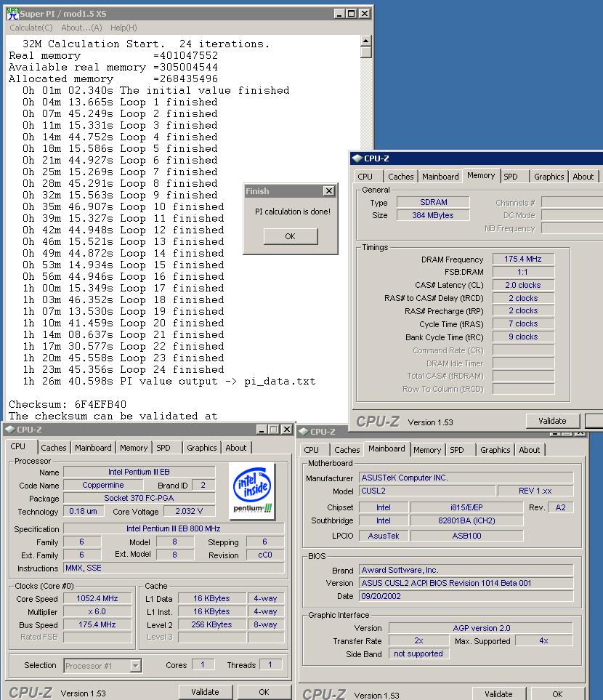This screenshot has height=700, width=603.
Task: Open the Processor #1 selection dropdown
Action: (x=136, y=666)
